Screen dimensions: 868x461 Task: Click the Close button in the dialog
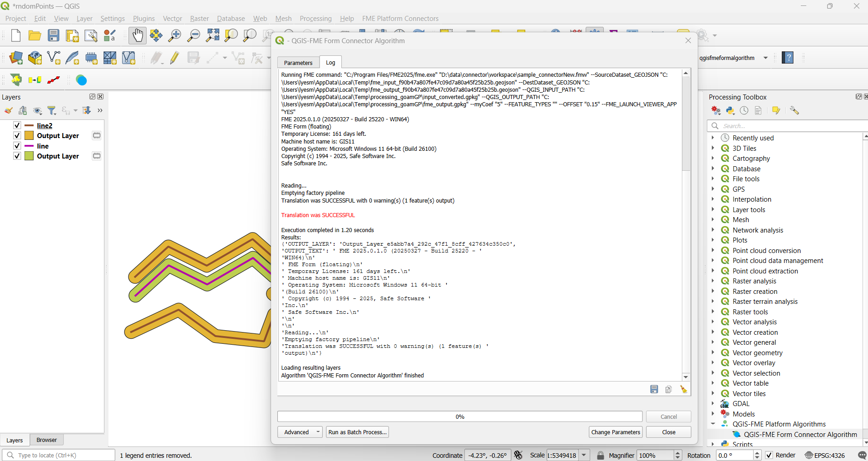click(x=669, y=432)
